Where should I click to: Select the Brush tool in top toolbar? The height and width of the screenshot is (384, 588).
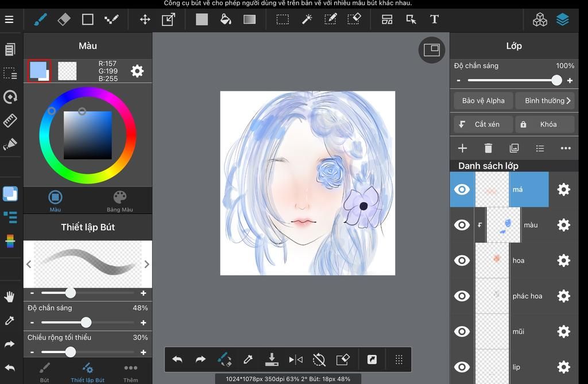[40, 20]
